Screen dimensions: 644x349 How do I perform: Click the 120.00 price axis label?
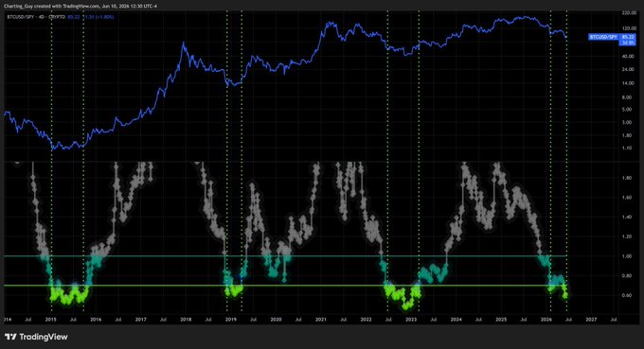629,28
